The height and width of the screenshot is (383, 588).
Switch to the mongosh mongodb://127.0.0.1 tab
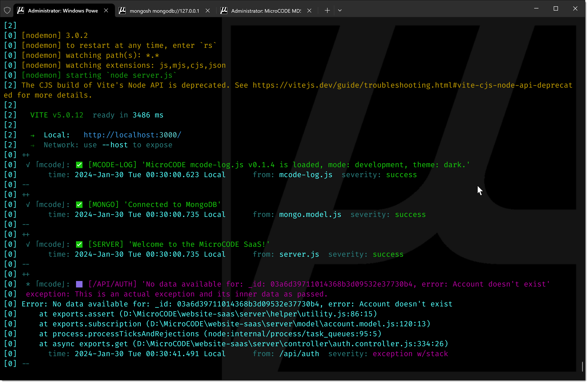pyautogui.click(x=165, y=11)
